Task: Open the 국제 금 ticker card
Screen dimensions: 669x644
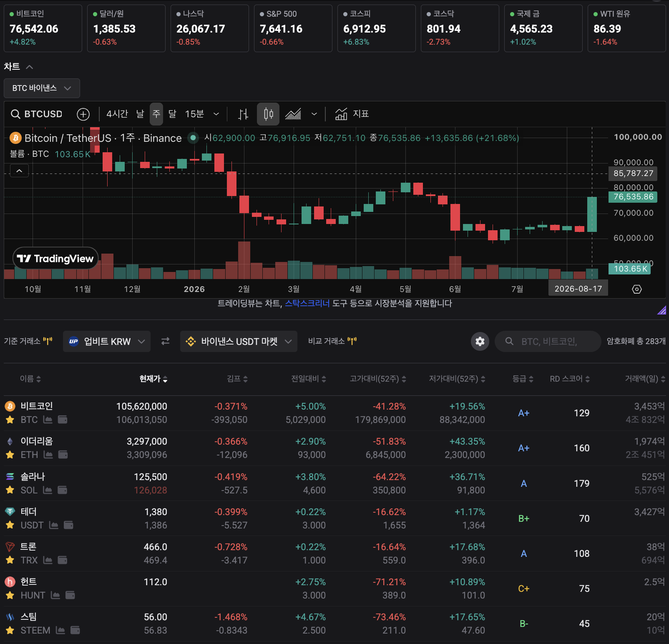Action: [543, 28]
